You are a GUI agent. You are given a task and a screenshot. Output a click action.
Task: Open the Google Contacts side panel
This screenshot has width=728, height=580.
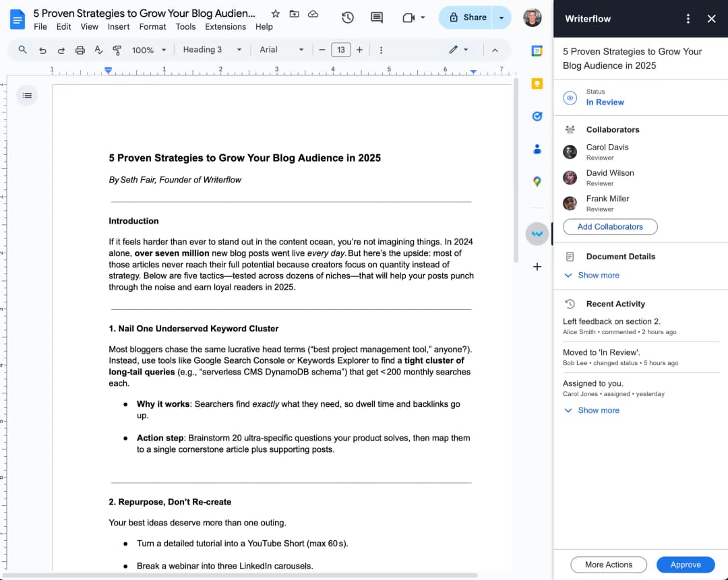pyautogui.click(x=537, y=149)
